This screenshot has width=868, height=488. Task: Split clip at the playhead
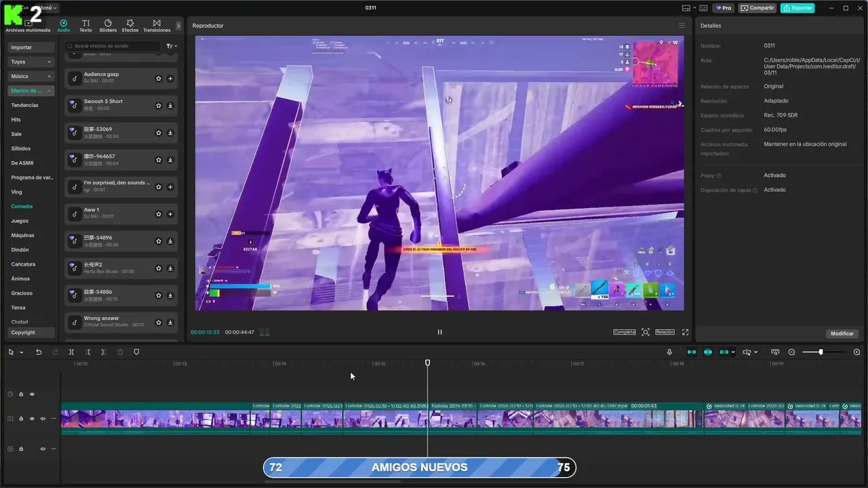[71, 352]
